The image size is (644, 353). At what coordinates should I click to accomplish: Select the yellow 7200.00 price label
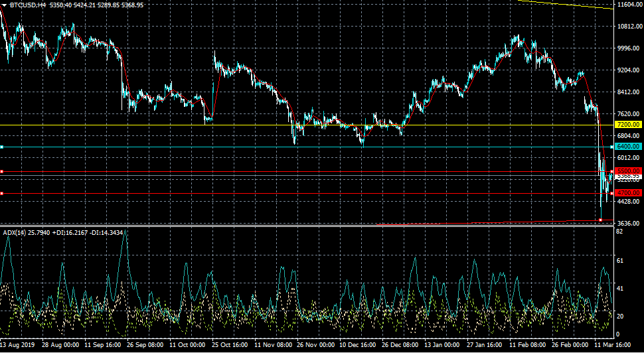[x=627, y=125]
